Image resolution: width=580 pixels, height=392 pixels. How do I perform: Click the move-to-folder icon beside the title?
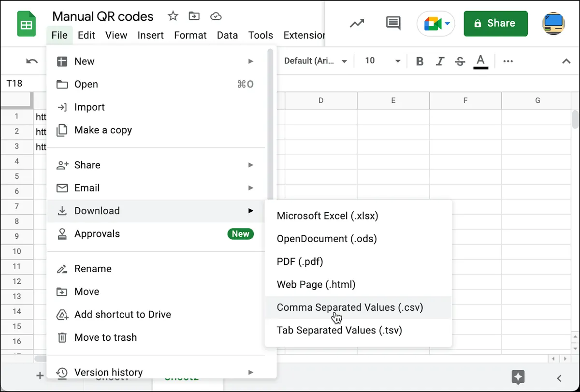click(194, 16)
